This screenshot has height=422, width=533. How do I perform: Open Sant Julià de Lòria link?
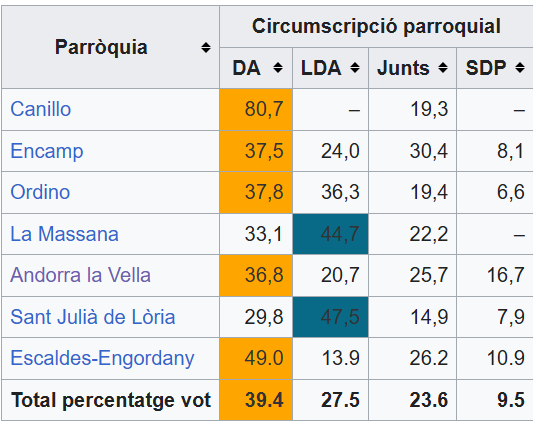93,317
